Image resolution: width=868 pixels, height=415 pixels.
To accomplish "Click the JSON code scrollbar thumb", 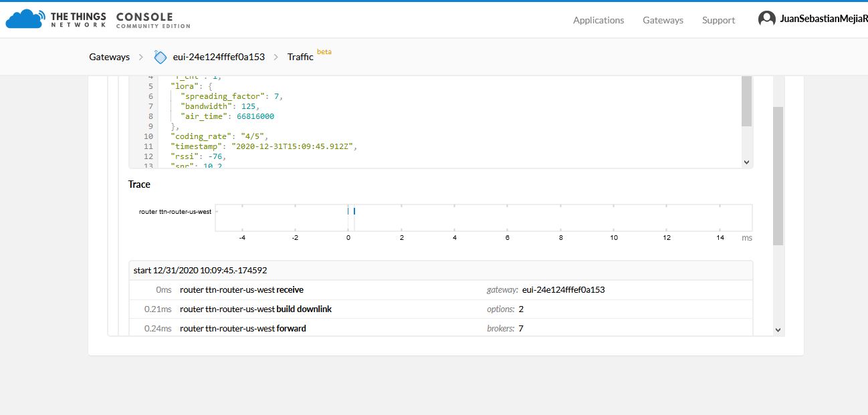I will [x=746, y=101].
